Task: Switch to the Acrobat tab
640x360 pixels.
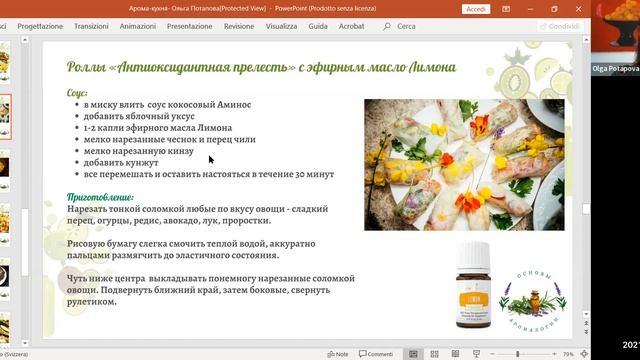Action: pos(351,26)
